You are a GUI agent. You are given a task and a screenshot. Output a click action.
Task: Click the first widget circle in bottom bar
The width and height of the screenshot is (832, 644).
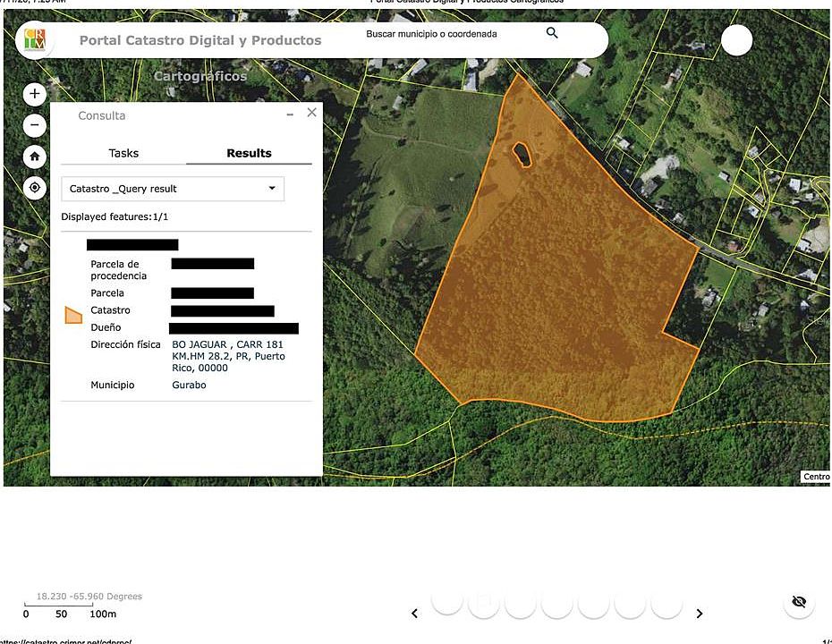coord(447,600)
